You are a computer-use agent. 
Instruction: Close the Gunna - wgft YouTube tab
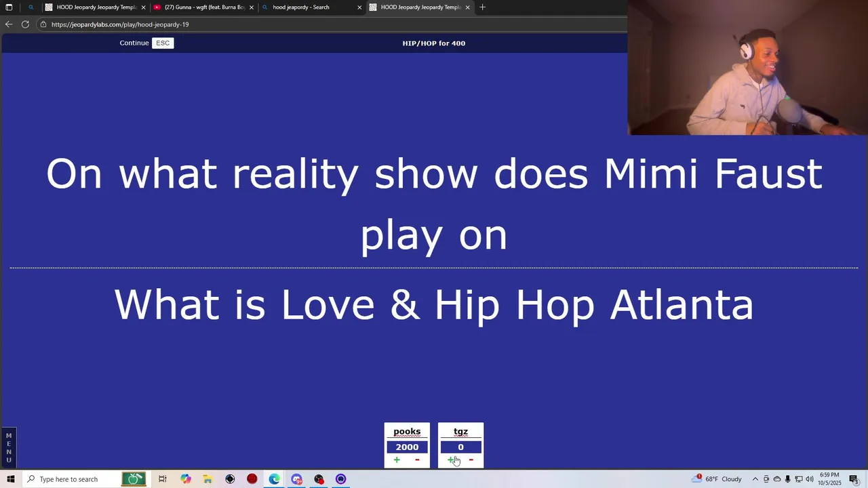point(252,7)
